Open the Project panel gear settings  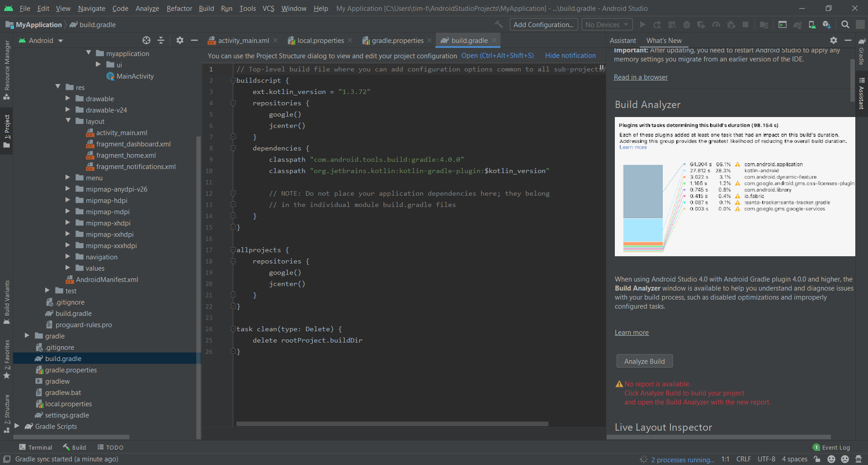180,41
